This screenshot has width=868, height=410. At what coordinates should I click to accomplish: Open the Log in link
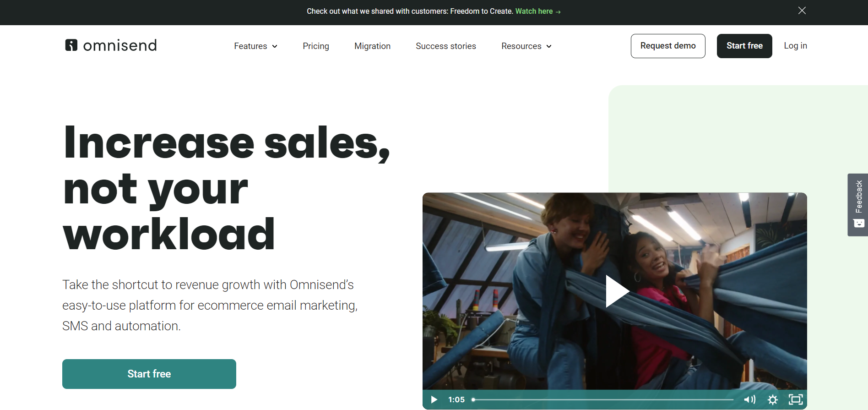point(795,45)
